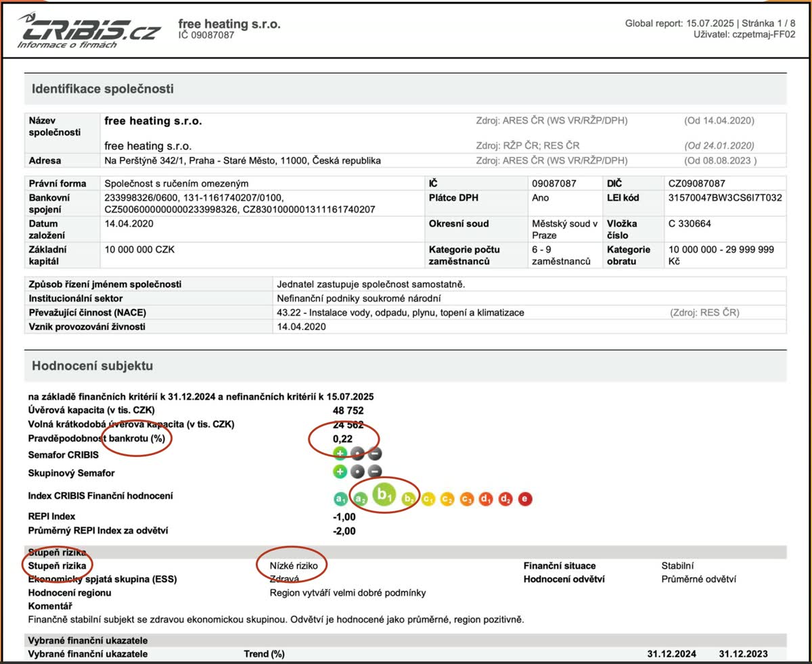Viewport: 812px width, 664px height.
Task: Click 'Region vytváří velmi dobré podmínky'
Action: pyautogui.click(x=348, y=592)
